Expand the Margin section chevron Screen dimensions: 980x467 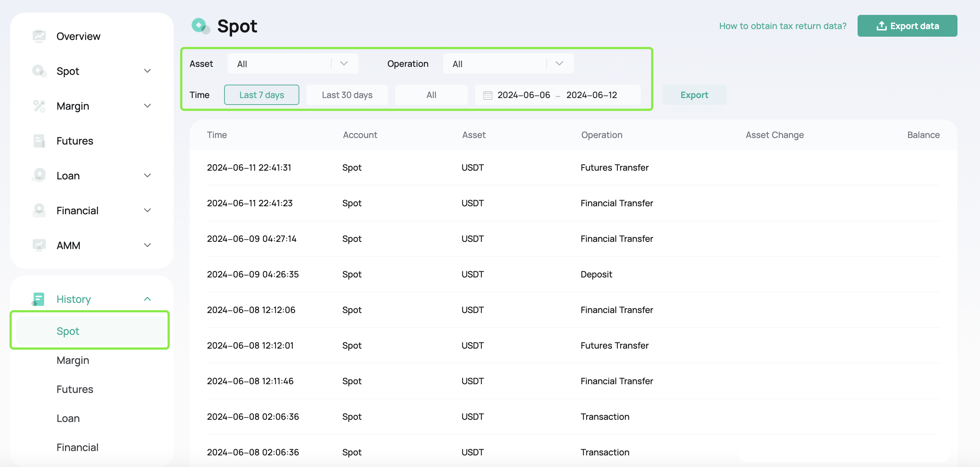147,106
